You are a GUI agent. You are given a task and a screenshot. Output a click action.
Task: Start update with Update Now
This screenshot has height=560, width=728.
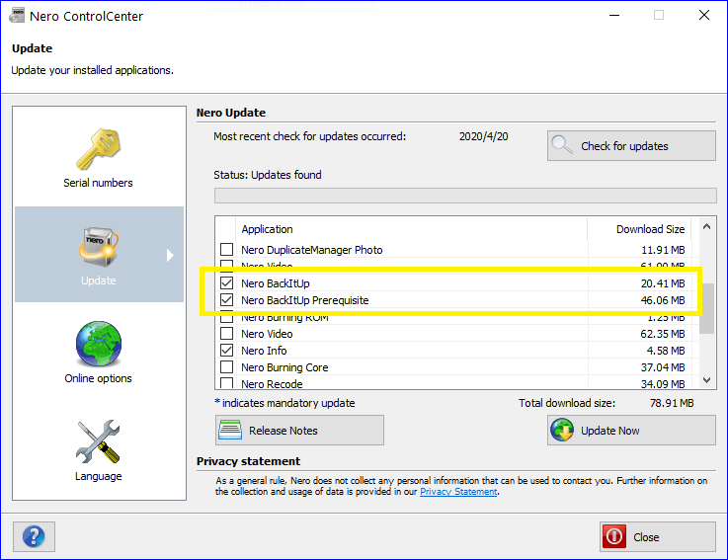[631, 431]
